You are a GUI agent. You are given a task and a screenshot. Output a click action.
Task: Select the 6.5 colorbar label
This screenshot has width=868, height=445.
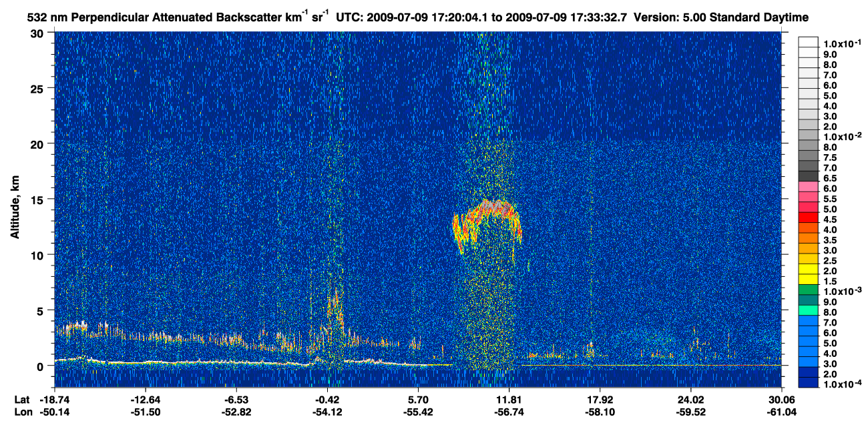point(830,179)
